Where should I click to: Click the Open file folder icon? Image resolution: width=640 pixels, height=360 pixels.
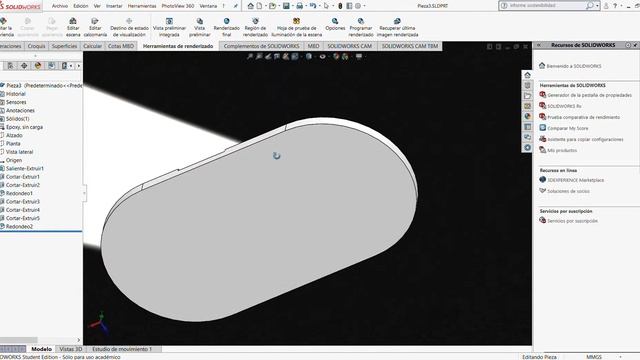272,6
